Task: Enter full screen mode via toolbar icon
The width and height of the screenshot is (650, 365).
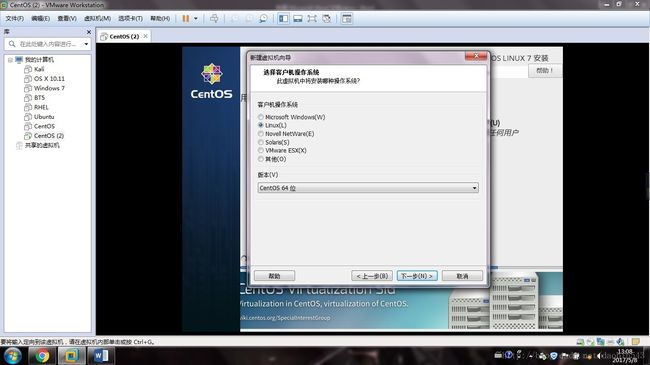Action: pos(312,18)
